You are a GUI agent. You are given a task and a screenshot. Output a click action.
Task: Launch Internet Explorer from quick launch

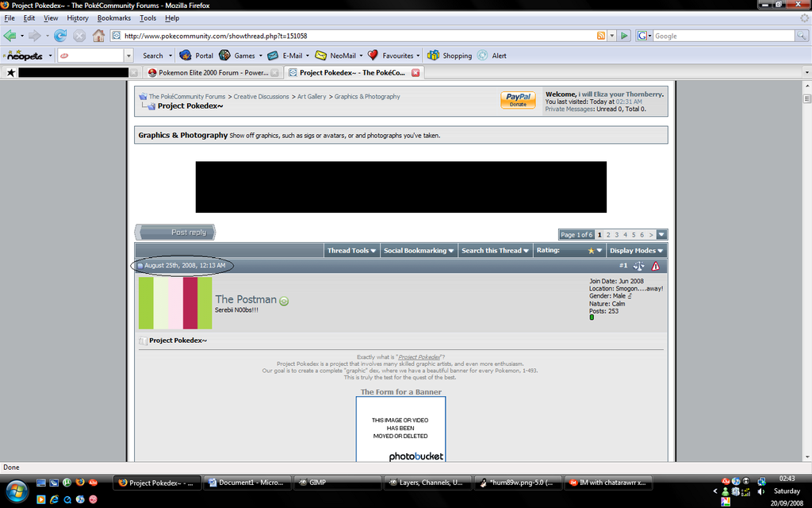[x=54, y=500]
